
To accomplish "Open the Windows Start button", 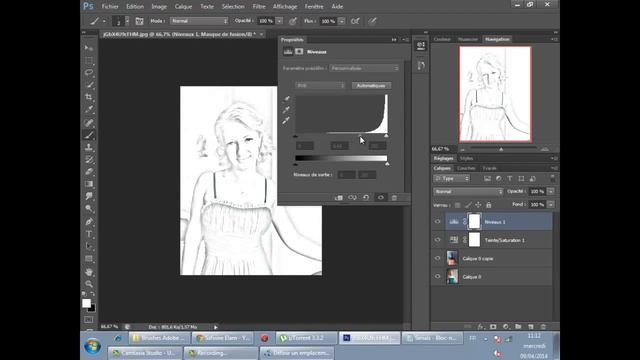I will point(93,346).
